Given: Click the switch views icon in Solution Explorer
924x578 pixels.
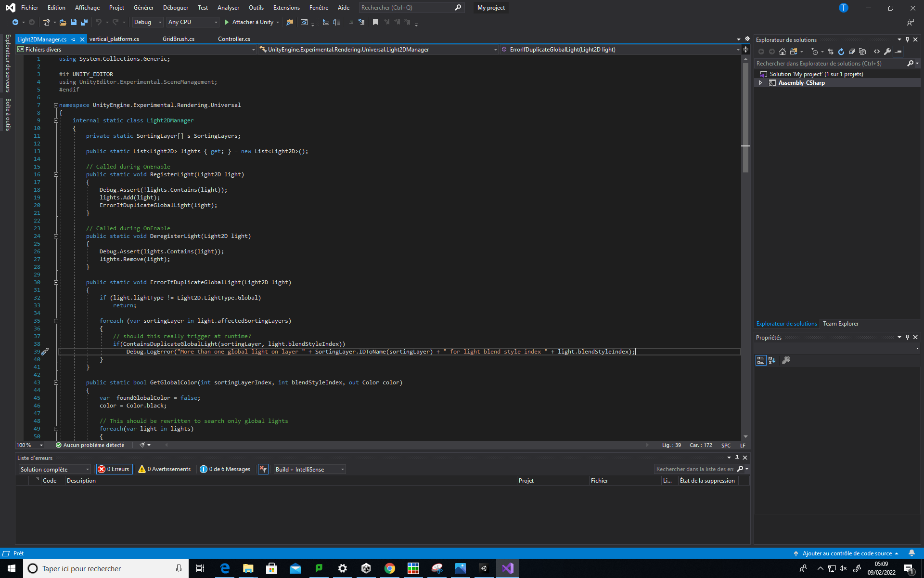Looking at the screenshot, I should (794, 52).
